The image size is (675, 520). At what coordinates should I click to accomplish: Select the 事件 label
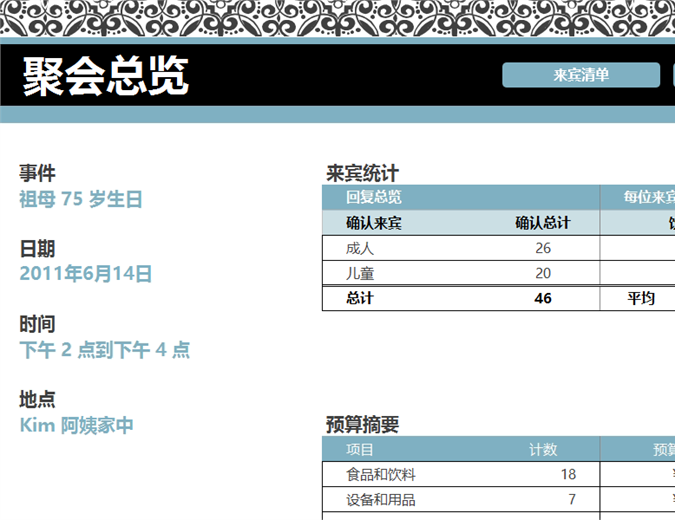click(37, 173)
